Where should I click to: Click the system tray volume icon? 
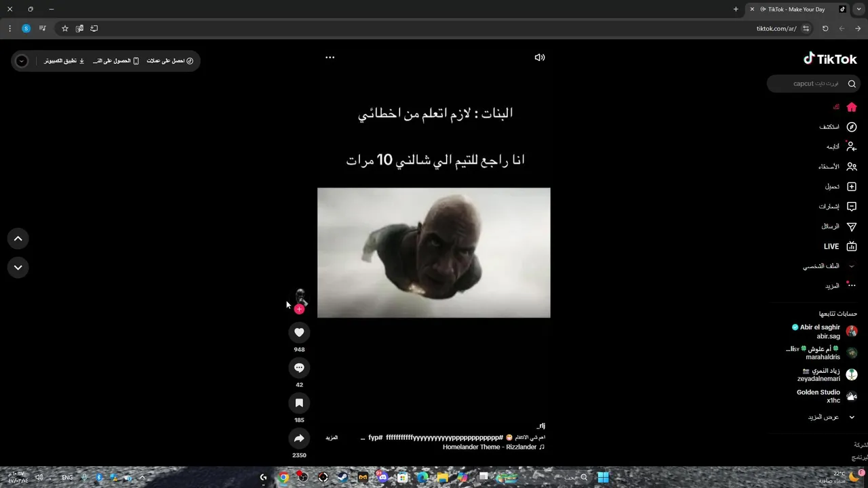(39, 477)
